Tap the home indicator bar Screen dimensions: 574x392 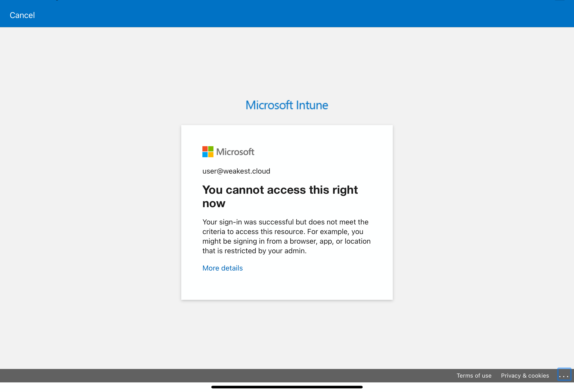[x=287, y=387]
